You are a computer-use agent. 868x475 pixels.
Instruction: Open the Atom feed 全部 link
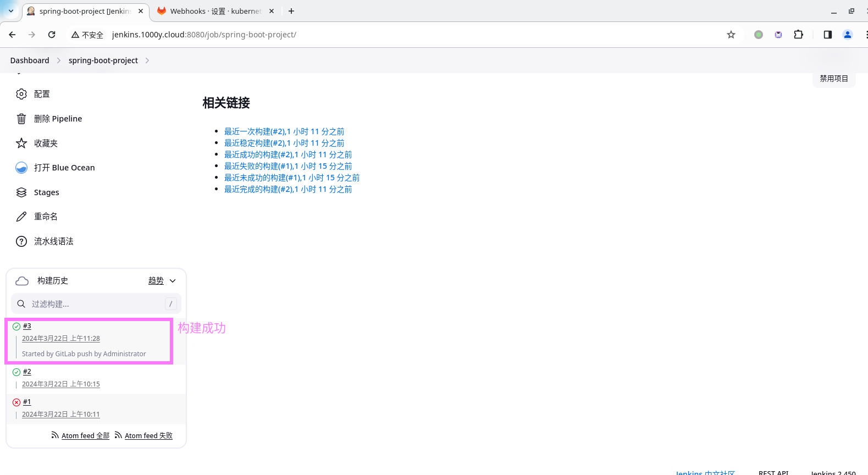click(85, 435)
